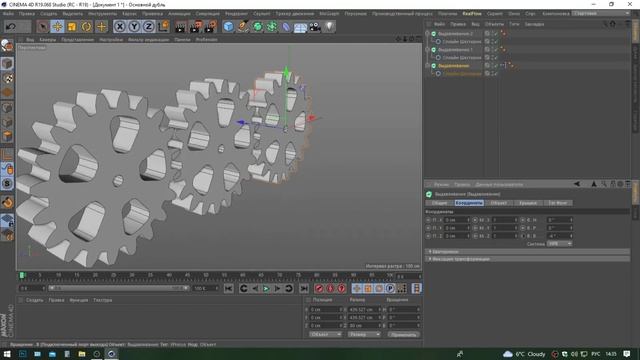Activate the Move tool
Image resolution: width=640 pixels, height=360 pixels.
[58, 27]
